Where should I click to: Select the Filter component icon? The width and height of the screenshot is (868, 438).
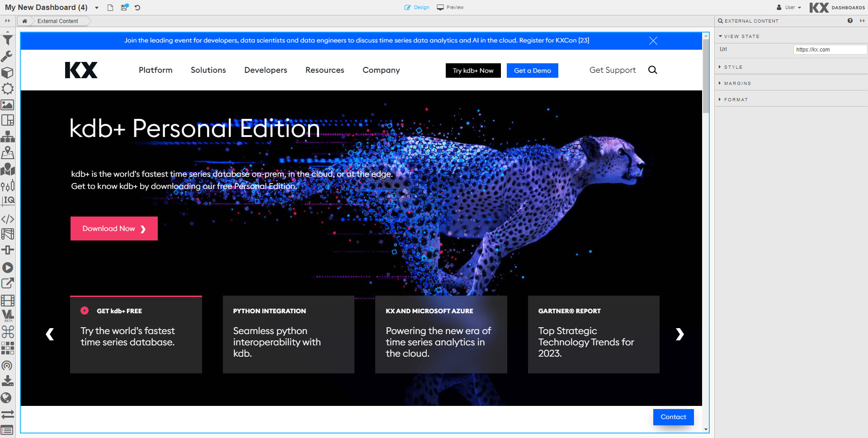pyautogui.click(x=8, y=40)
